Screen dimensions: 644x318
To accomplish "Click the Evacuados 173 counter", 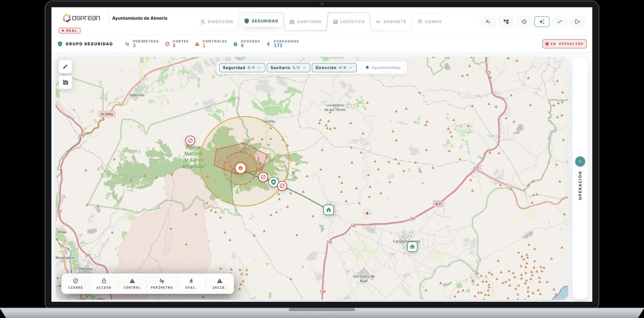I will click(282, 43).
